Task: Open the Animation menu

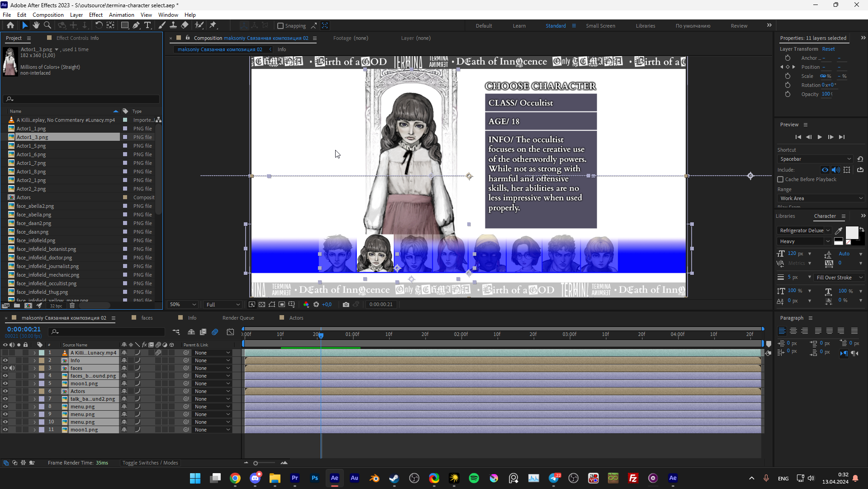Action: coord(121,15)
